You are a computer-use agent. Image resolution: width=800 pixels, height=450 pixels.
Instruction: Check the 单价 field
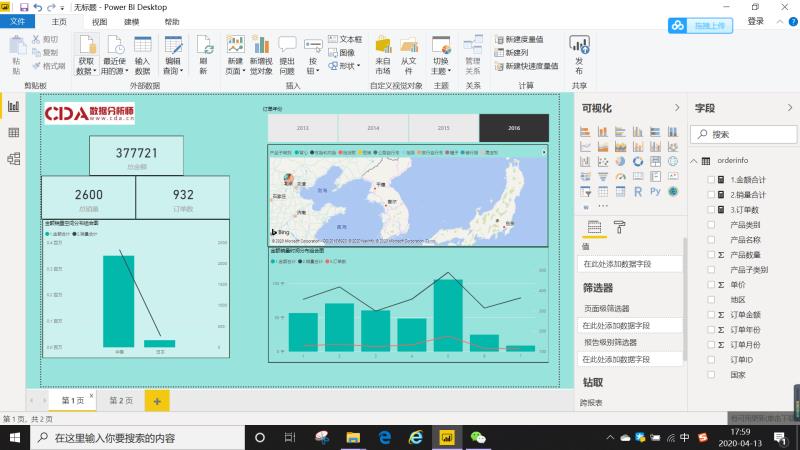click(x=711, y=285)
